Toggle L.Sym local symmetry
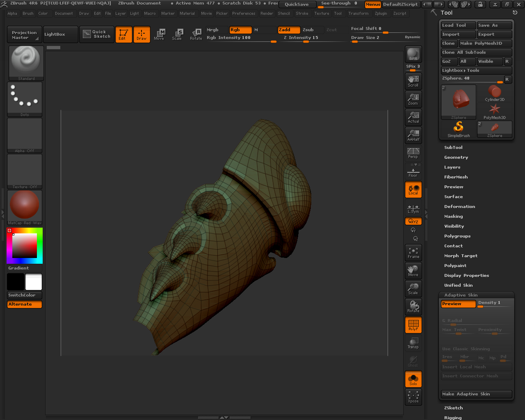Screen dimensions: 525x420 pos(413,208)
